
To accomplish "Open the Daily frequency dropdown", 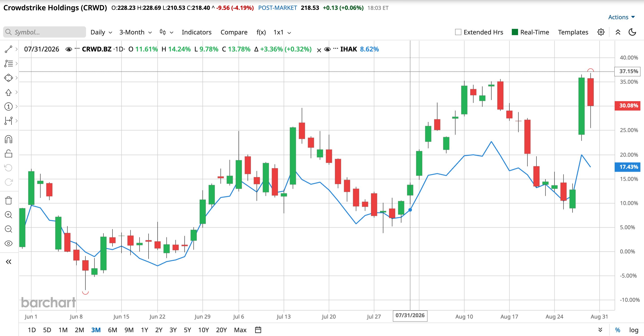I will tap(101, 32).
